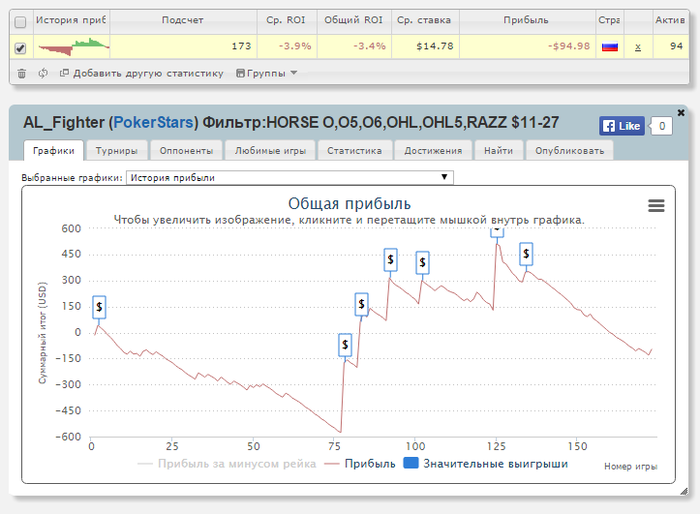Click the profit history sparkline thumbnail
Viewport: 700px width, 514px height.
(x=73, y=47)
